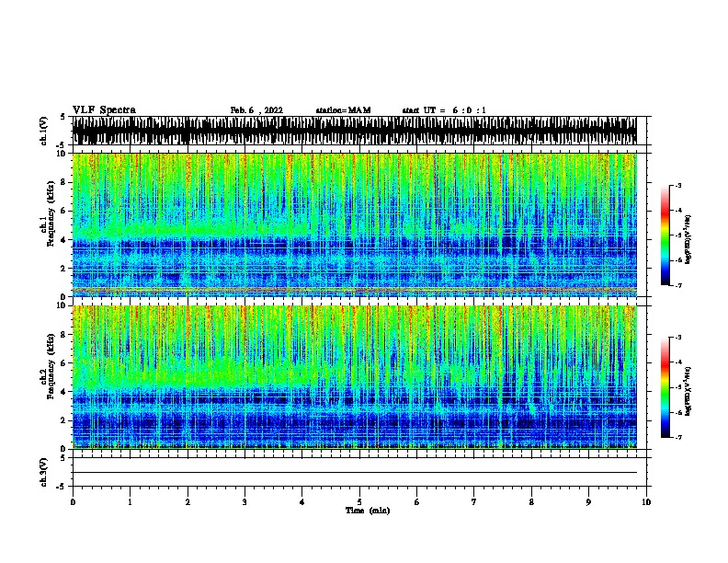Screen dimensions: 728x563
Task: Click time axis tick label 6
Action: (417, 502)
